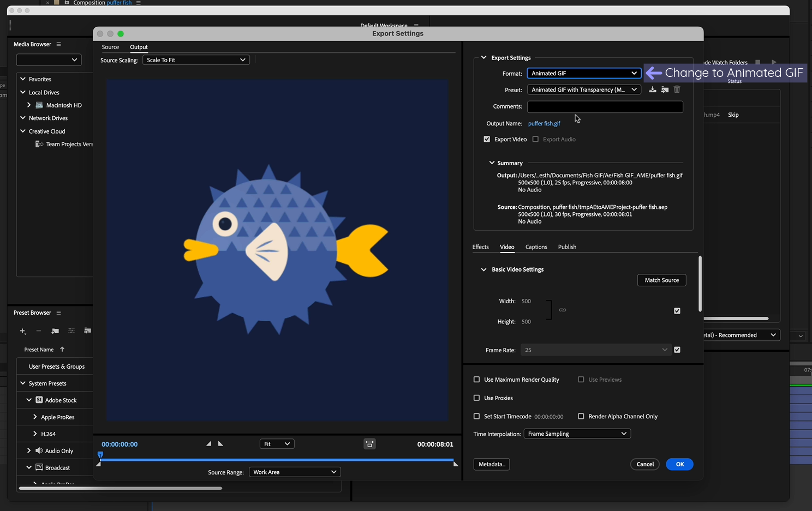The width and height of the screenshot is (812, 511).
Task: Create new preset in Preset Browser
Action: [22, 331]
